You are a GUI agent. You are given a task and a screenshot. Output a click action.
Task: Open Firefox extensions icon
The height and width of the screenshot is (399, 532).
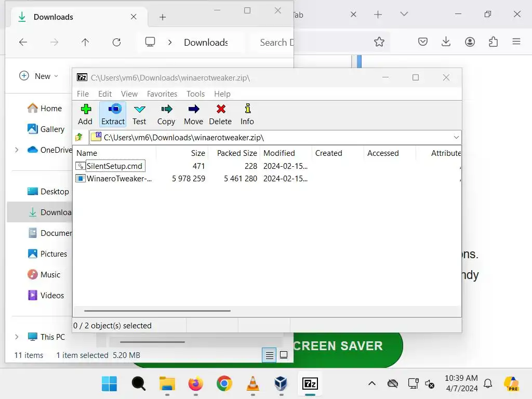[x=493, y=42]
